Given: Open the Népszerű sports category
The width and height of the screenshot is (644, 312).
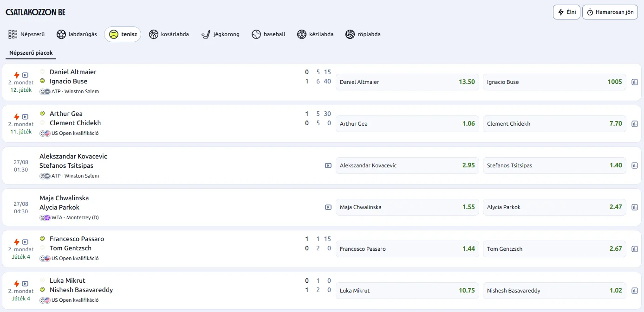Looking at the screenshot, I should [x=26, y=34].
